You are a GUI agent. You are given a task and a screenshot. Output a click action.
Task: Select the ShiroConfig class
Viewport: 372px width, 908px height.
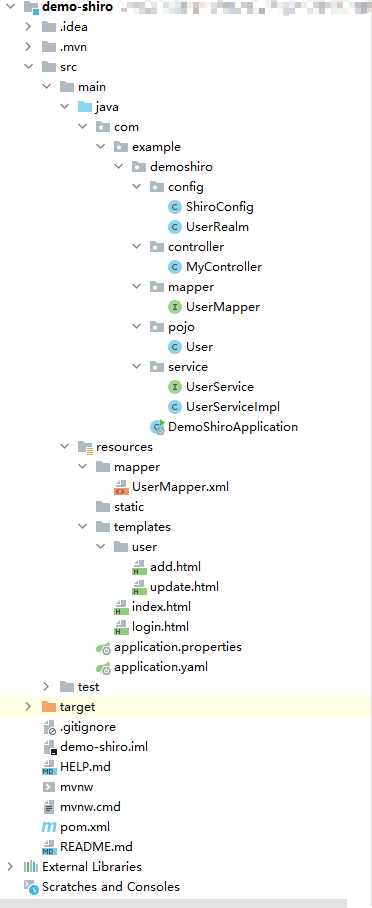pyautogui.click(x=220, y=207)
